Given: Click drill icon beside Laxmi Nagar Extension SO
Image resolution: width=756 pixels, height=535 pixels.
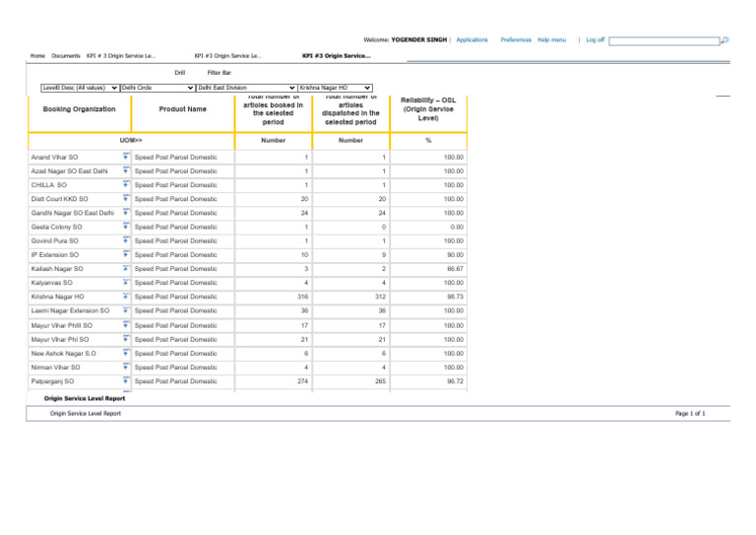Looking at the screenshot, I should click(127, 311).
